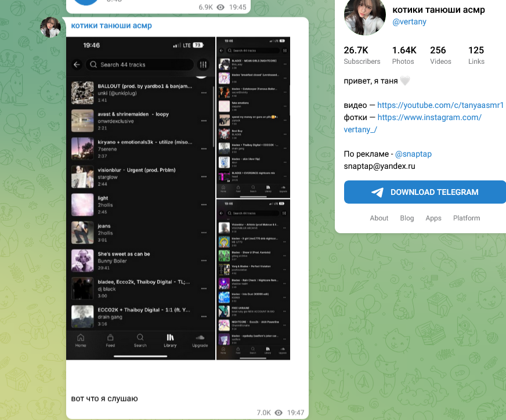Click the loopy track cover art
Screen dimensions: 506x420
[x=82, y=121]
